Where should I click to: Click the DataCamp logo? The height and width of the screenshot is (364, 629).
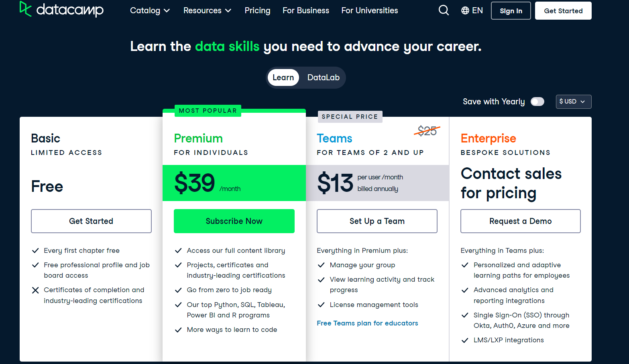[x=61, y=10]
